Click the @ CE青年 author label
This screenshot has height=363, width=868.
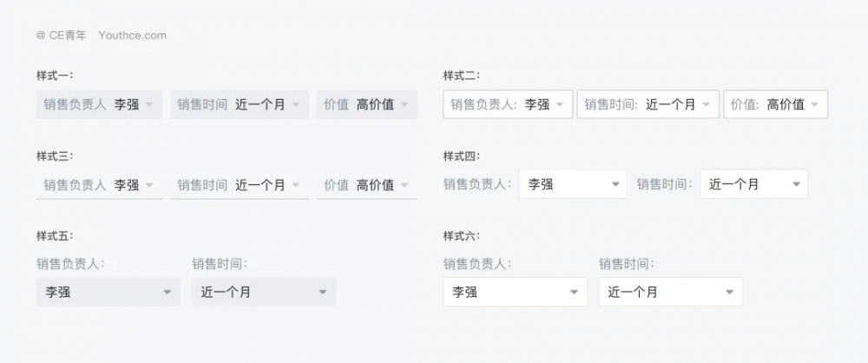coord(62,36)
